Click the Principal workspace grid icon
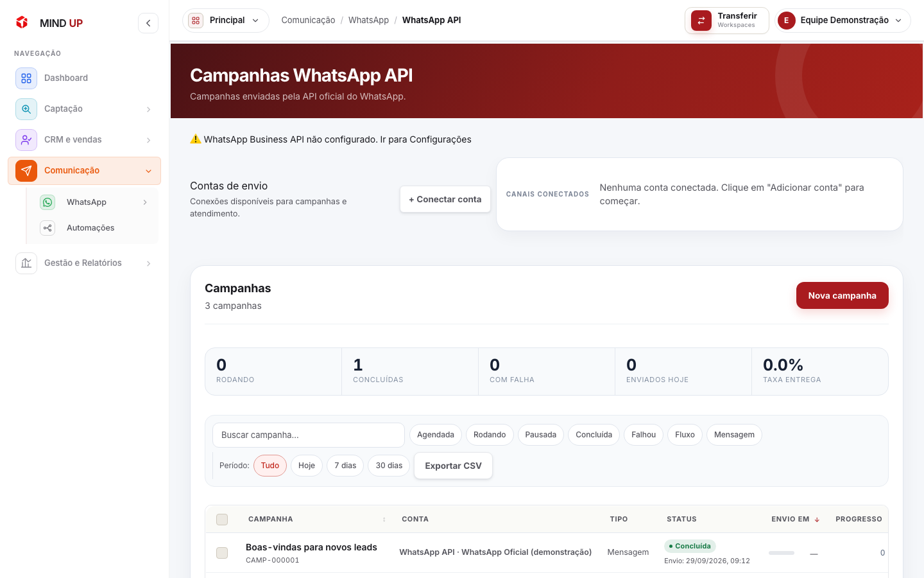924x578 pixels. point(196,21)
